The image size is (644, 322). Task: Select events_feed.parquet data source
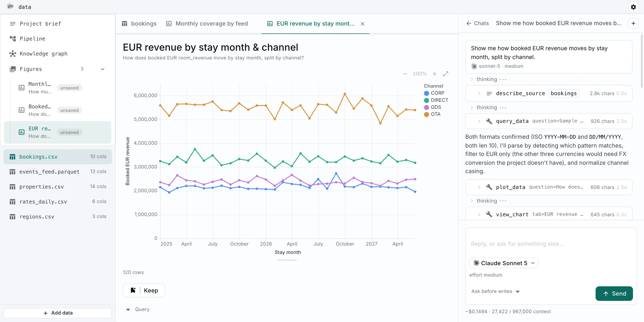[57, 172]
